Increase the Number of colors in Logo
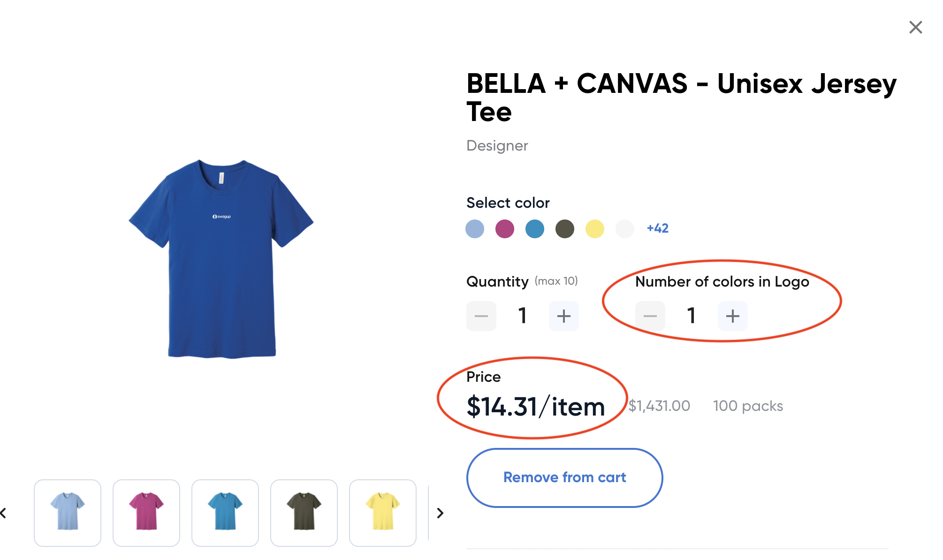Viewport: 943px width, 560px height. pos(732,316)
